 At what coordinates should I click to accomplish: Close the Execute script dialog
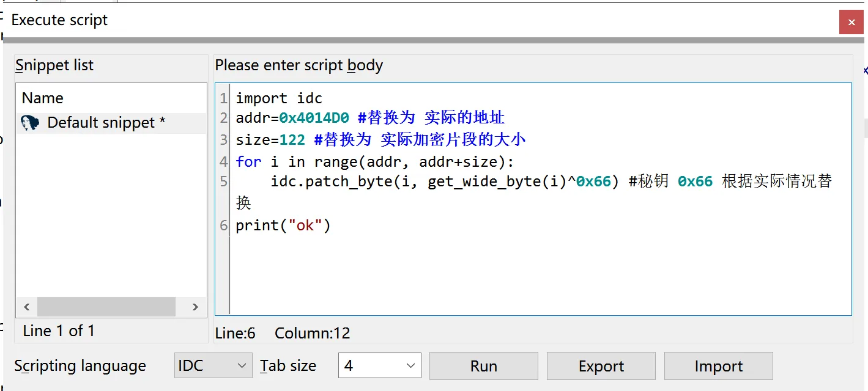point(851,23)
